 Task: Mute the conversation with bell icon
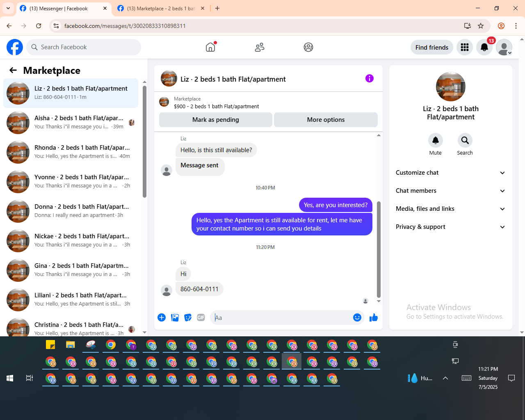click(436, 140)
